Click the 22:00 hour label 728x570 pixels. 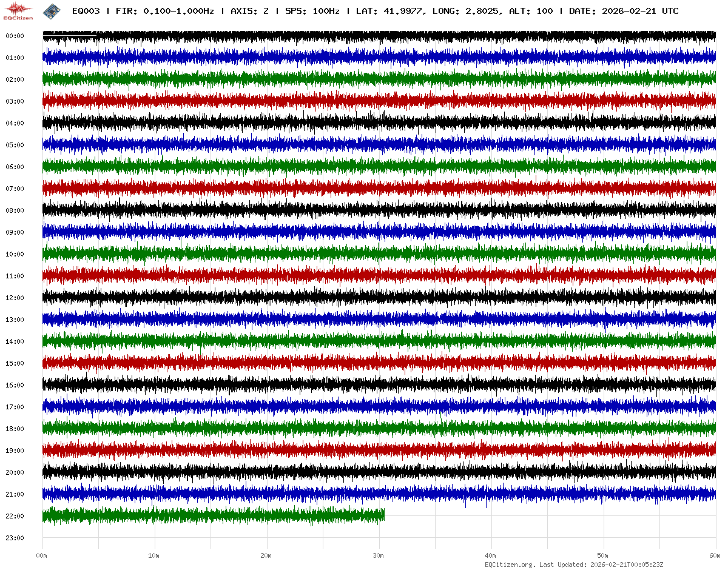pos(15,516)
